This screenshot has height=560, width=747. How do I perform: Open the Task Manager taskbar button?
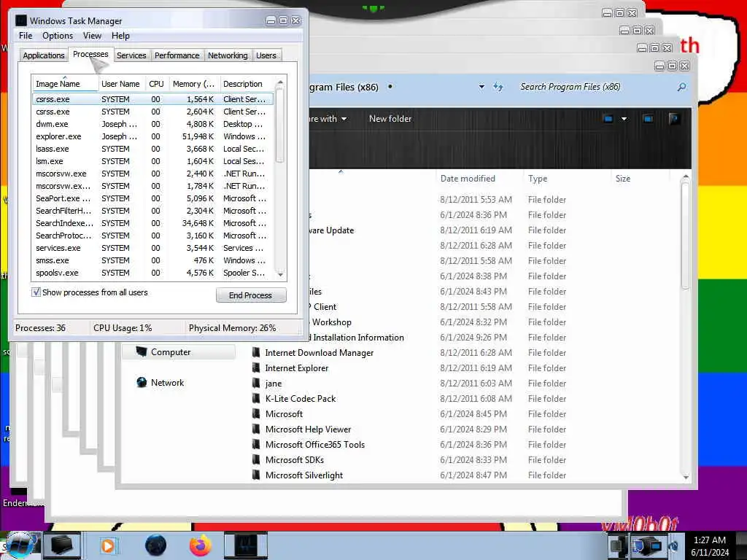246,545
